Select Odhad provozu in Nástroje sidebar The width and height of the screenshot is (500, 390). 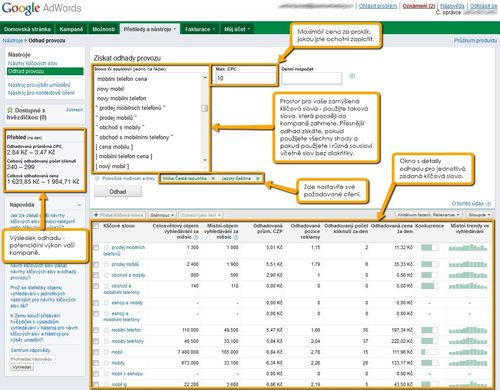[x=45, y=71]
